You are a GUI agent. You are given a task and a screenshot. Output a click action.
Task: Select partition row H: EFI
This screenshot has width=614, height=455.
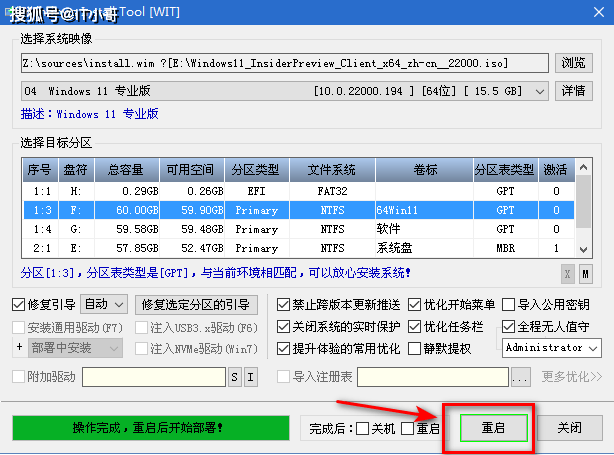click(298, 191)
